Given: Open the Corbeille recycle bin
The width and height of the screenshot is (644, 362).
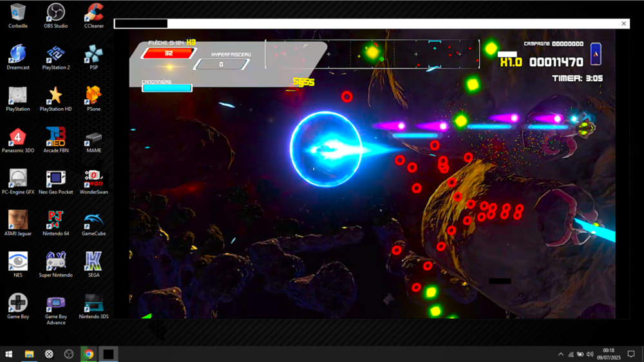Looking at the screenshot, I should 18,13.
